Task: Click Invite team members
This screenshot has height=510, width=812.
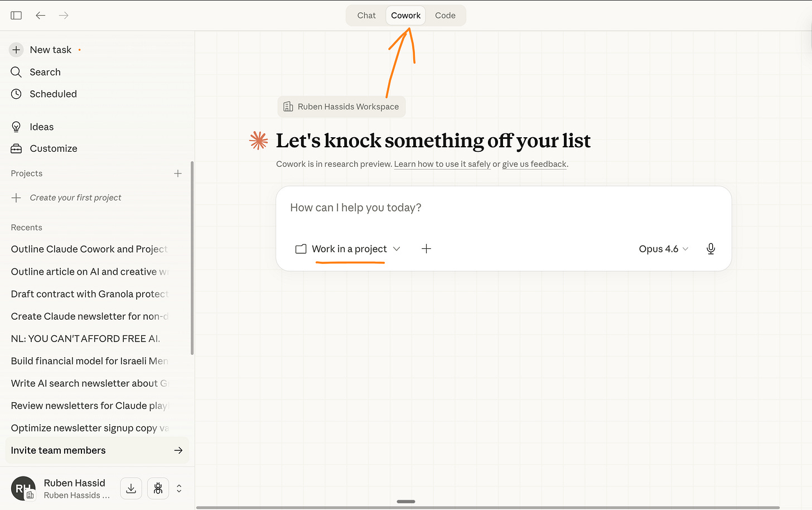Action: coord(97,450)
